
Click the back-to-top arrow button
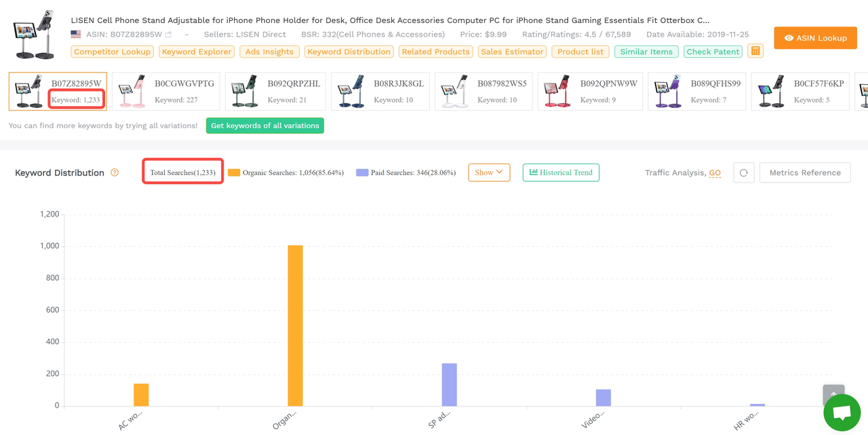coord(833,394)
